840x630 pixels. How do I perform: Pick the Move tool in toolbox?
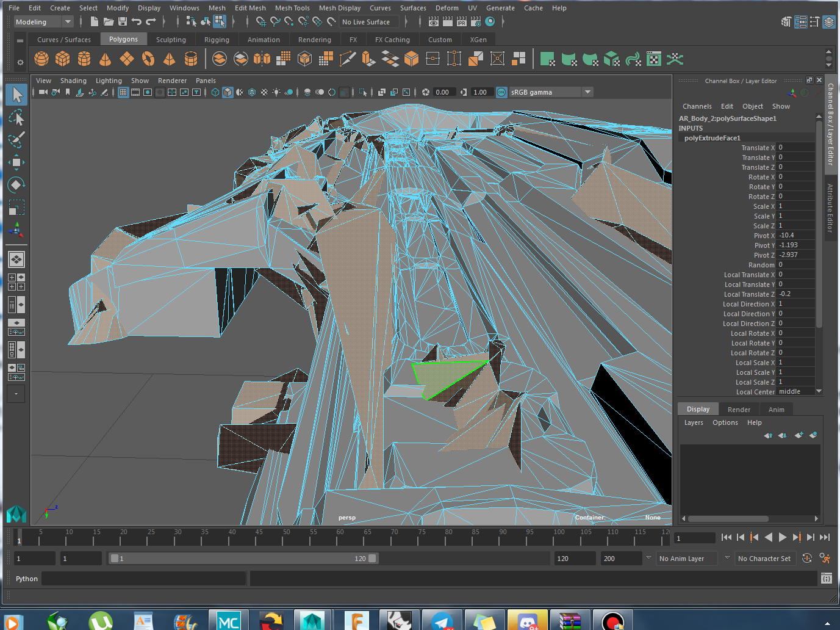point(16,162)
